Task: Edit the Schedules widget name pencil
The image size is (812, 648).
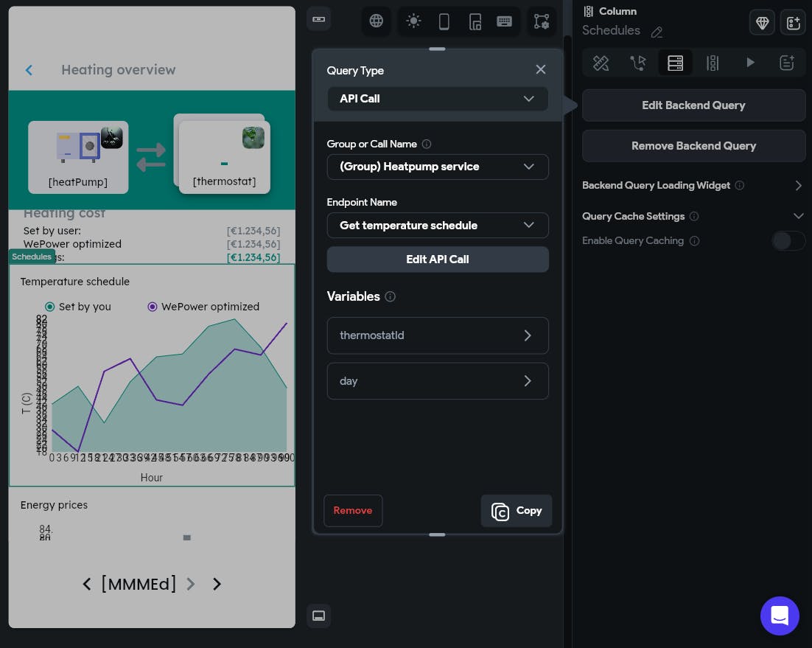Action: 657,32
